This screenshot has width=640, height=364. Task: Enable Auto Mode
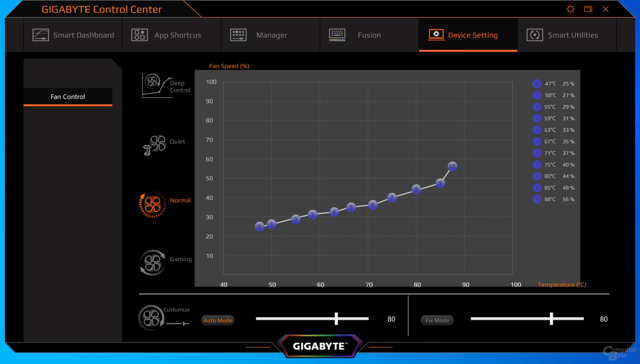click(x=218, y=320)
